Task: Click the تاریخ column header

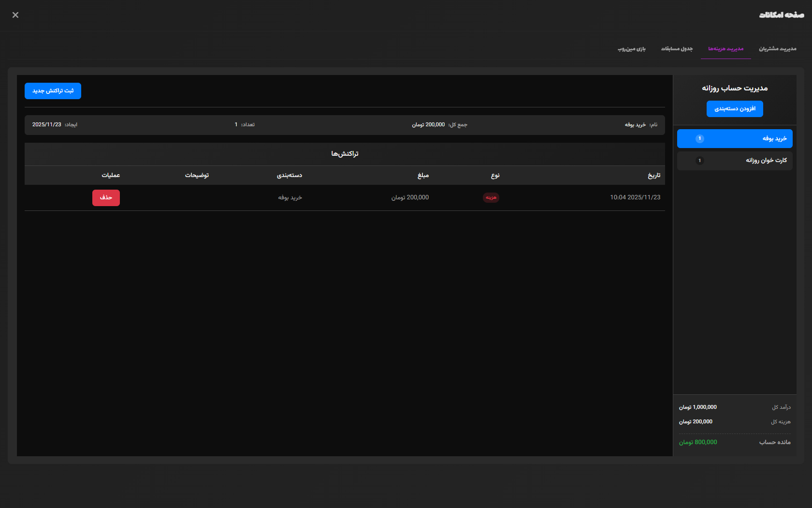Action: [653, 176]
